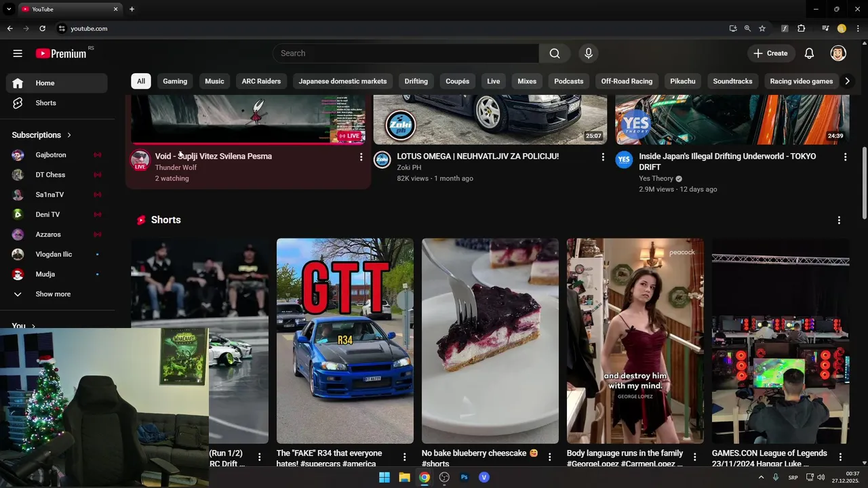Open options for cheesecake short
Screen dimensions: 868x488
(550, 457)
